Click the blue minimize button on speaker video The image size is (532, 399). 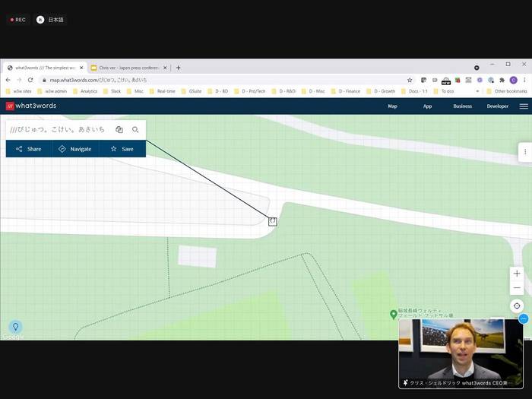coord(524,318)
